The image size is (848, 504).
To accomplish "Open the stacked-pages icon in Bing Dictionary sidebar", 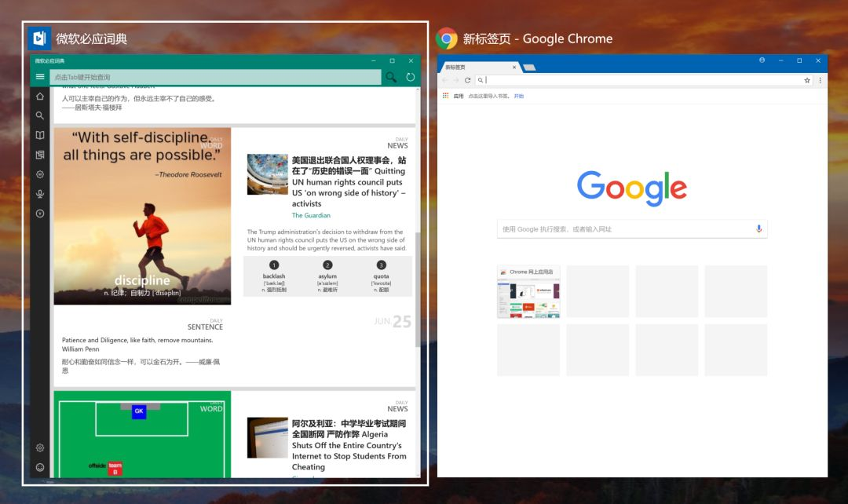I will point(40,155).
